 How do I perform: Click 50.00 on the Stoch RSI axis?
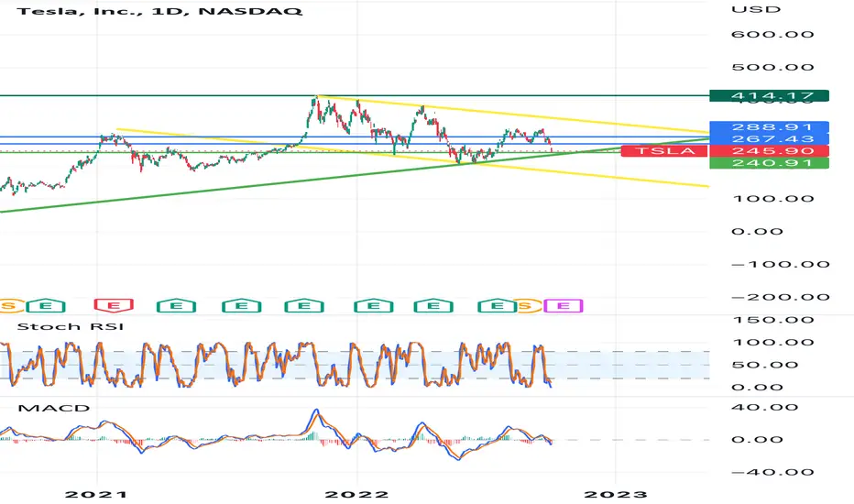tap(765, 365)
